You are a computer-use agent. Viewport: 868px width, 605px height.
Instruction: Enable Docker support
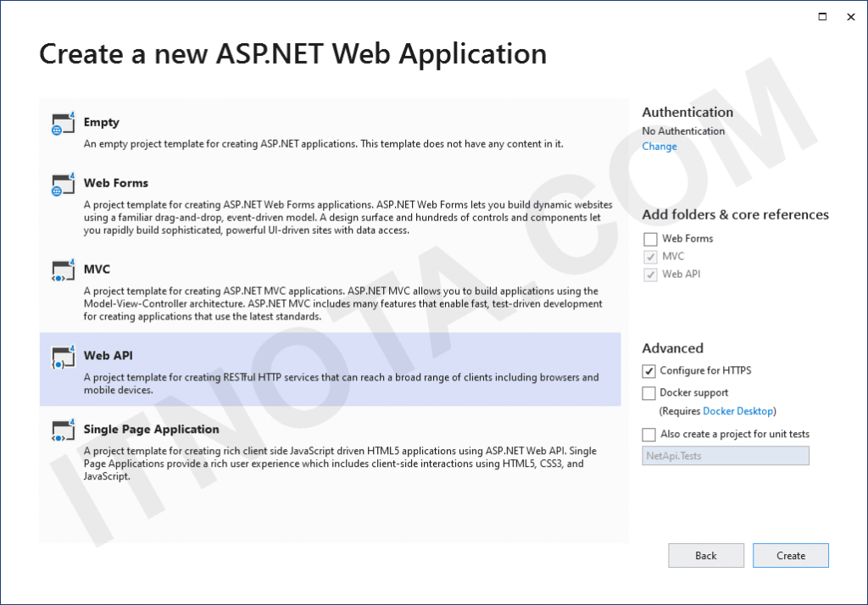click(x=648, y=392)
